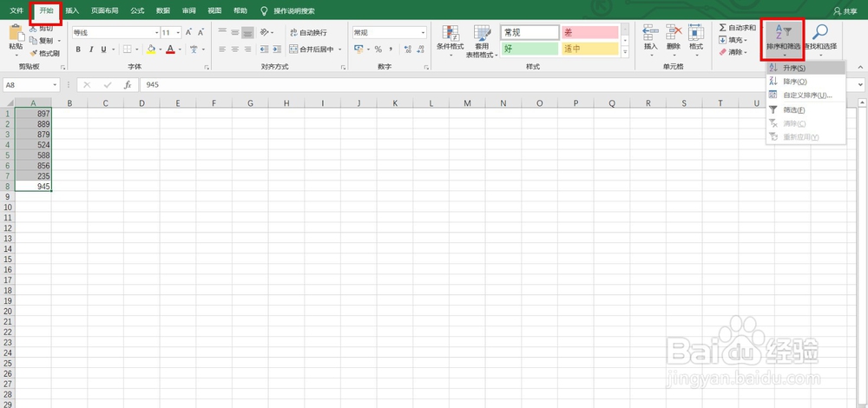The height and width of the screenshot is (408, 868).
Task: Choose Sort Descending (降序) from menu
Action: coord(806,82)
